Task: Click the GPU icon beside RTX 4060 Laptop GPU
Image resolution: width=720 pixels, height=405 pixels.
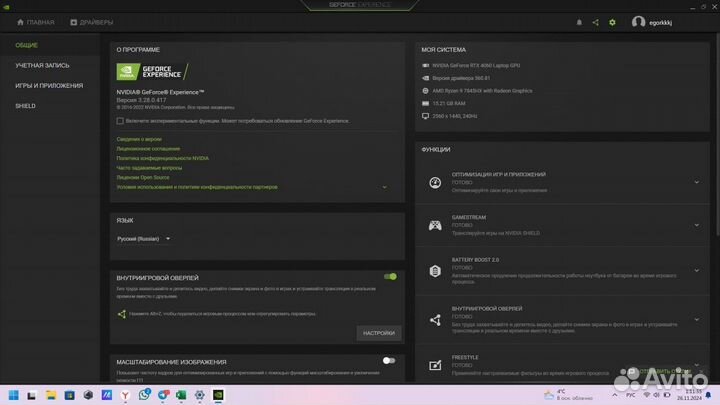Action: (x=425, y=66)
